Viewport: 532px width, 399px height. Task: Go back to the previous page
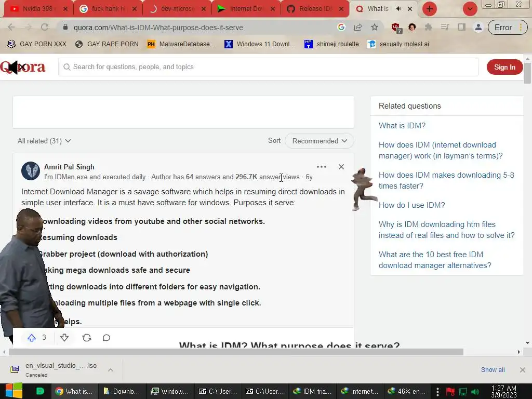[11, 27]
